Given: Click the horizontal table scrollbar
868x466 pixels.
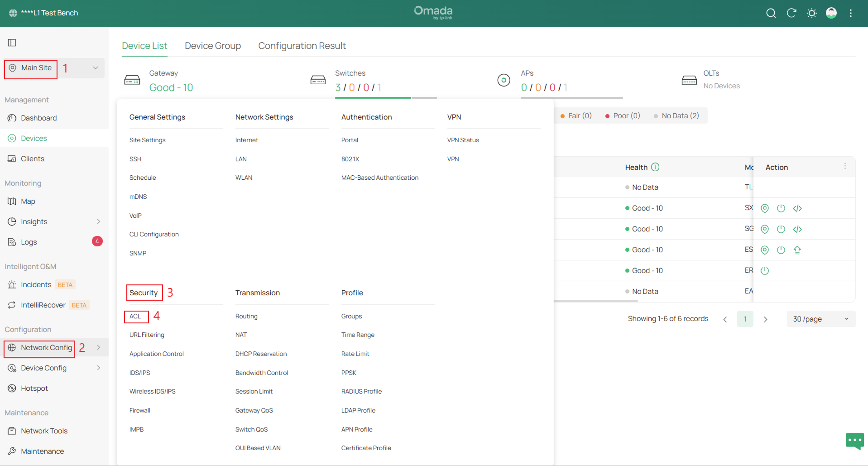Looking at the screenshot, I should click(596, 301).
